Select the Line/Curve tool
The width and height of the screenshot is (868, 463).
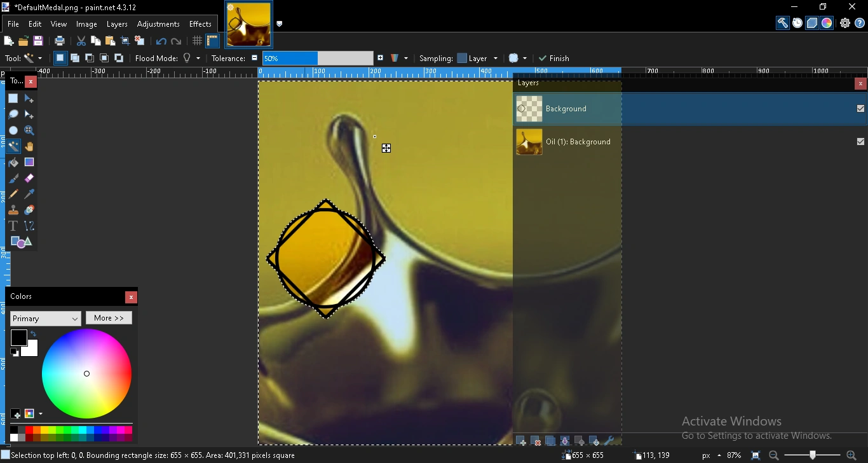coord(29,226)
